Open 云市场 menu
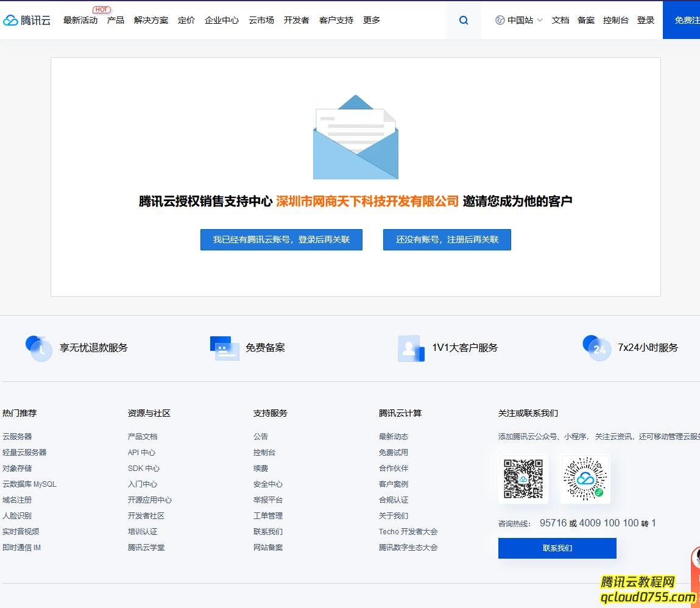 pos(261,20)
